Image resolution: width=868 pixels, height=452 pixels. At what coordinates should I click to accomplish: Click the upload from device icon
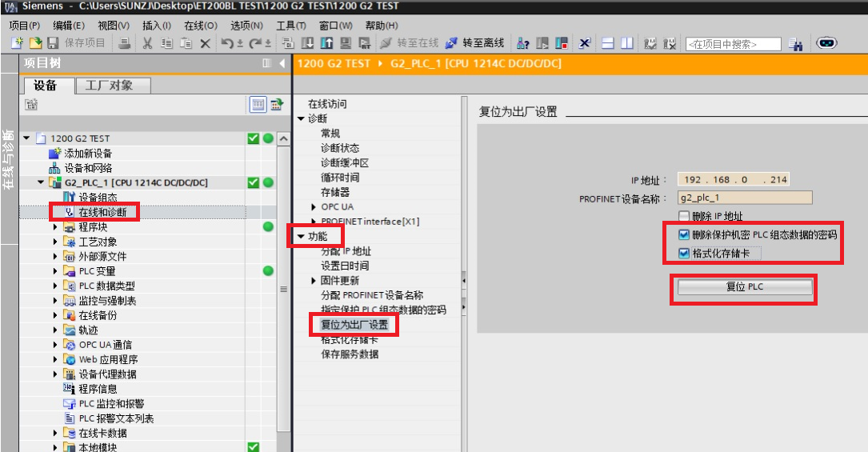(x=326, y=43)
